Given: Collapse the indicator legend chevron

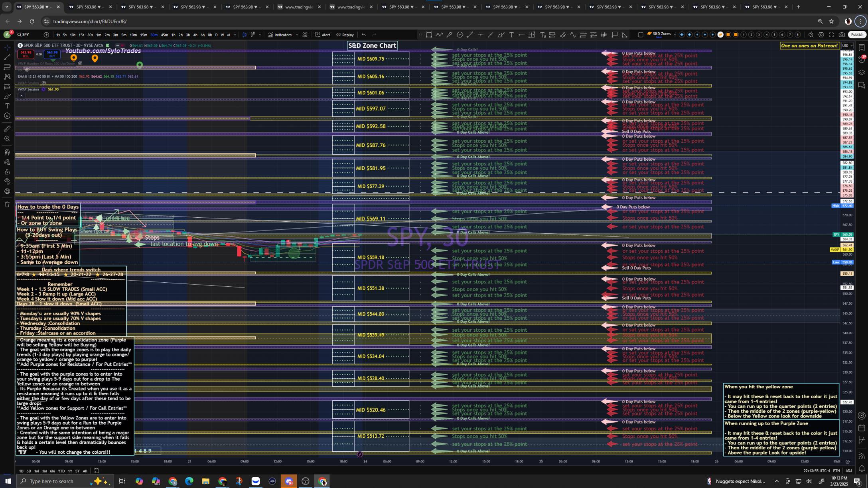Looking at the screenshot, I should (22, 96).
